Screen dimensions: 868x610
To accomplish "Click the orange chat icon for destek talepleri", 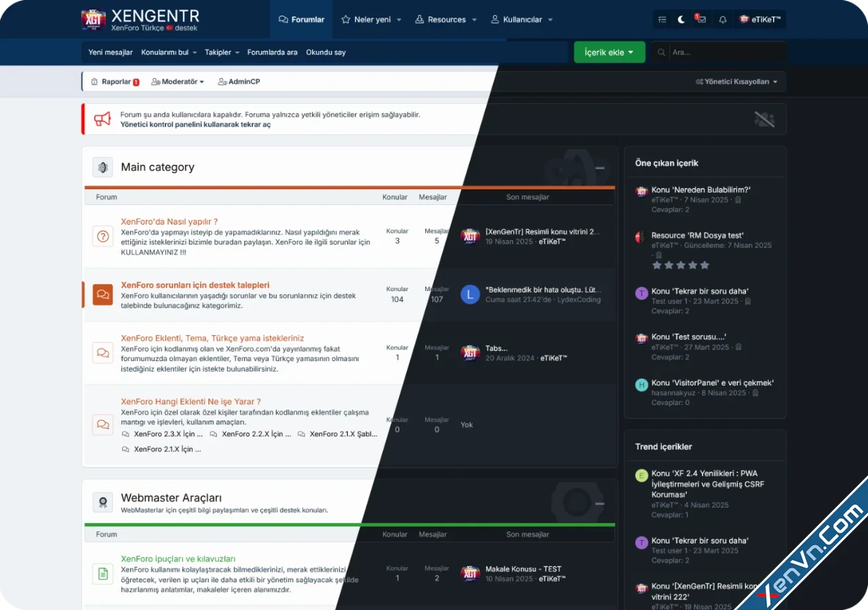I will coord(102,294).
